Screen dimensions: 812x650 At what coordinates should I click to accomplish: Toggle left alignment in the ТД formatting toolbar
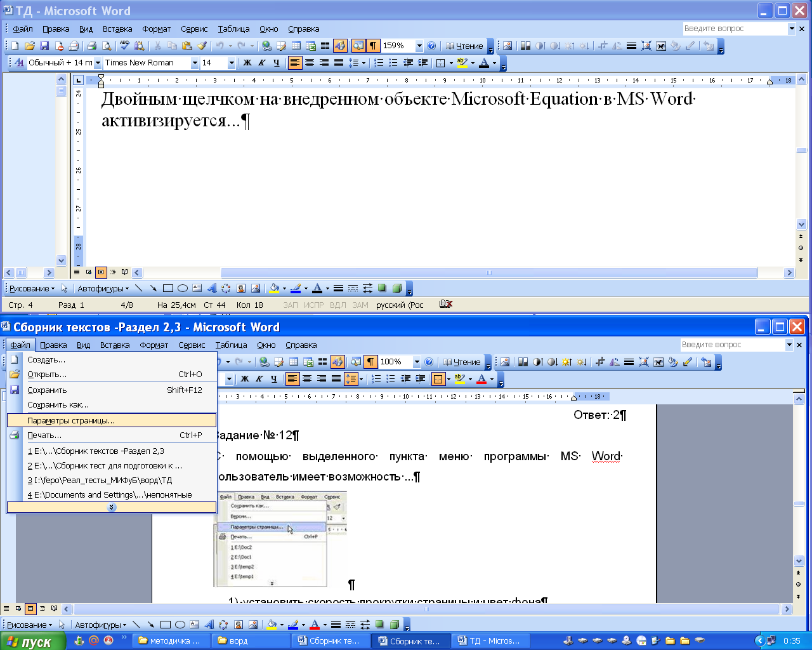click(x=295, y=63)
